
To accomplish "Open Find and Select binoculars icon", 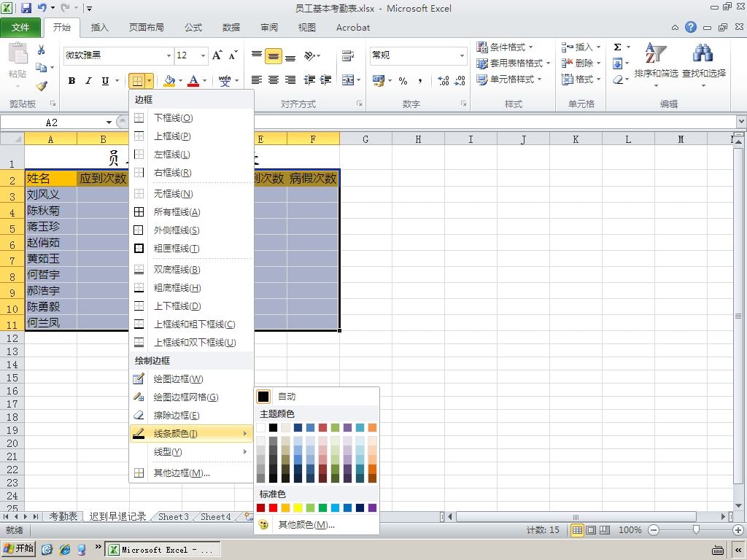I will coord(703,53).
